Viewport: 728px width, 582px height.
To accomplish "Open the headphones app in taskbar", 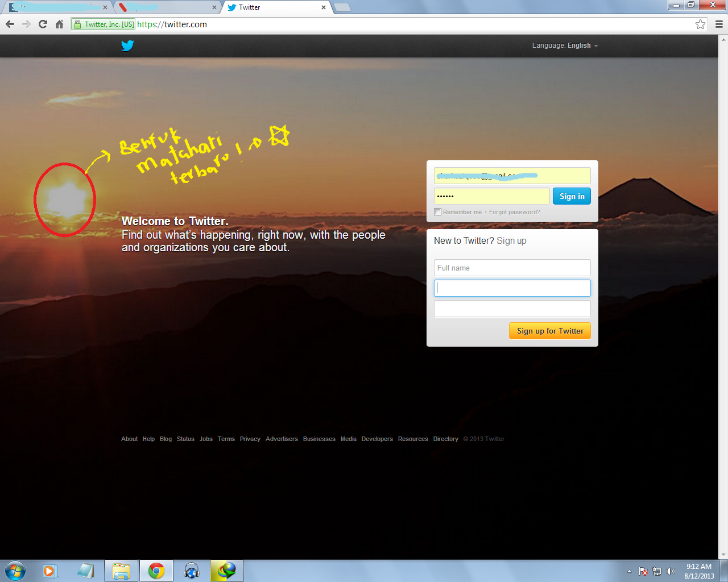I will click(192, 571).
